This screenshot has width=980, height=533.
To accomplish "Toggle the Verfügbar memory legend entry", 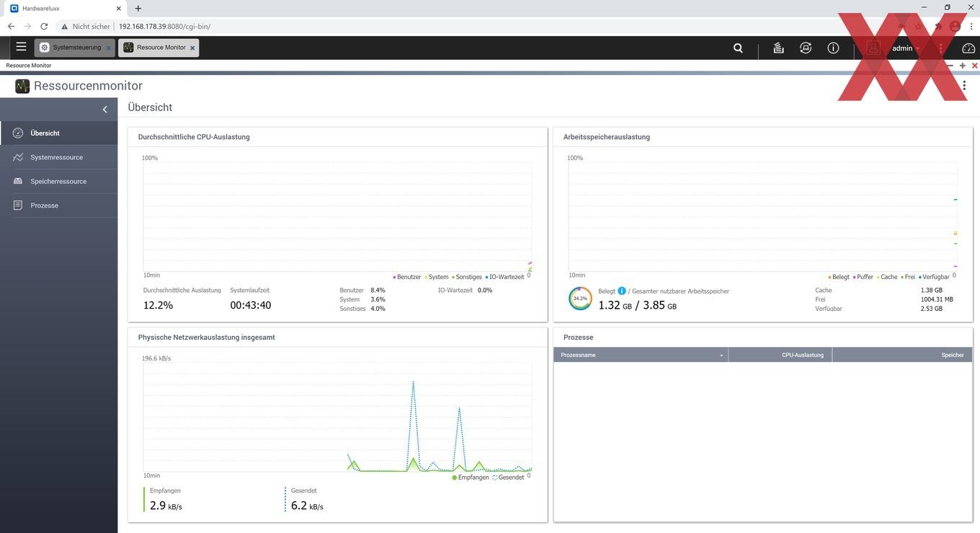I will click(934, 277).
